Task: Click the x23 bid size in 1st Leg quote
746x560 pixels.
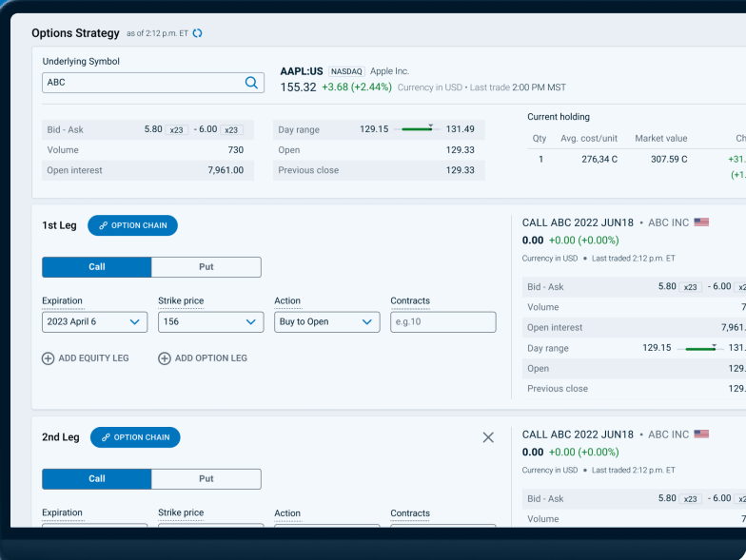Action: (691, 287)
